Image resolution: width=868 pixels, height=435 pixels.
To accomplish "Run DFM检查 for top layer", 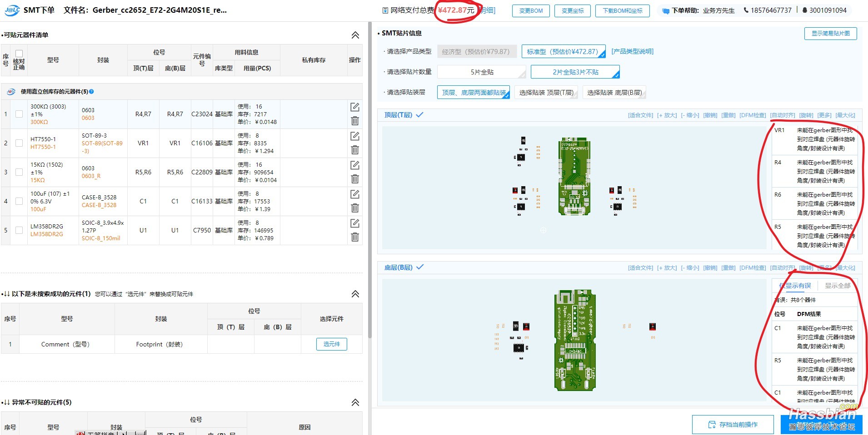I will tap(753, 115).
